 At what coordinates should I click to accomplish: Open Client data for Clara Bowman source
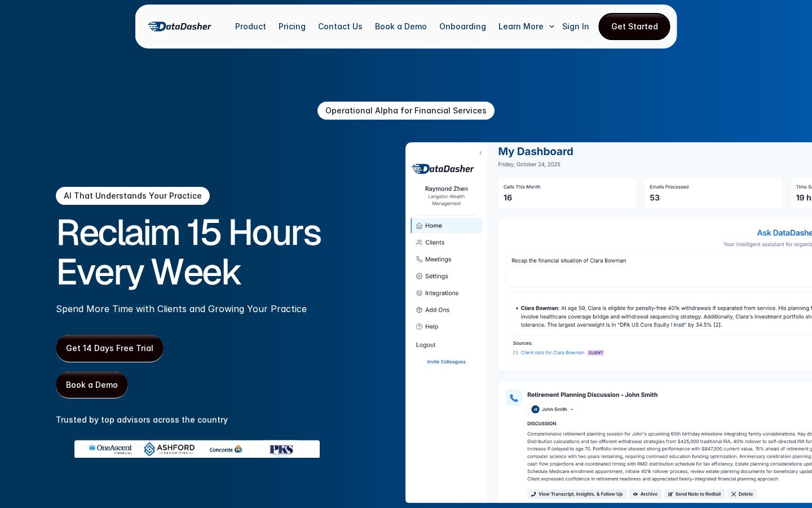click(x=553, y=353)
